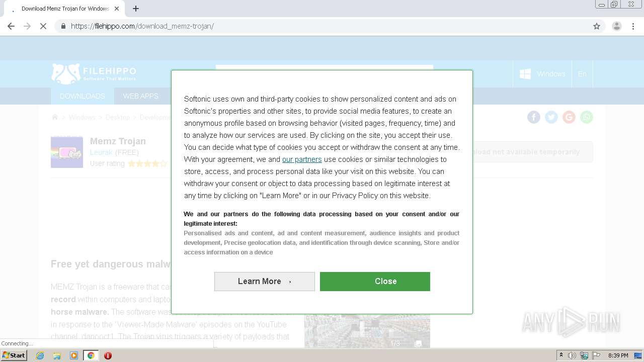Click the 8:39 PM clock
The height and width of the screenshot is (362, 644).
618,355
